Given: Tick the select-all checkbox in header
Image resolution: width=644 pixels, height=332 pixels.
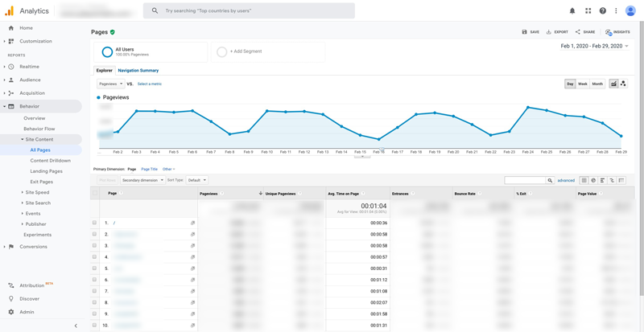Looking at the screenshot, I should [x=95, y=193].
